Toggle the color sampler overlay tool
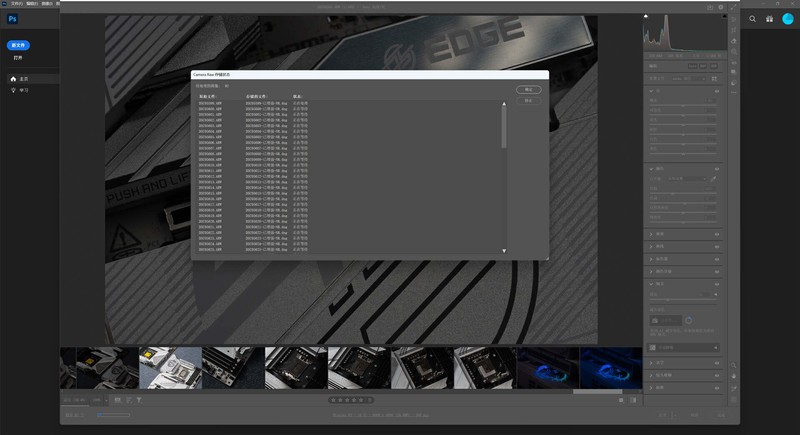Image resolution: width=800 pixels, height=435 pixels. [734, 388]
